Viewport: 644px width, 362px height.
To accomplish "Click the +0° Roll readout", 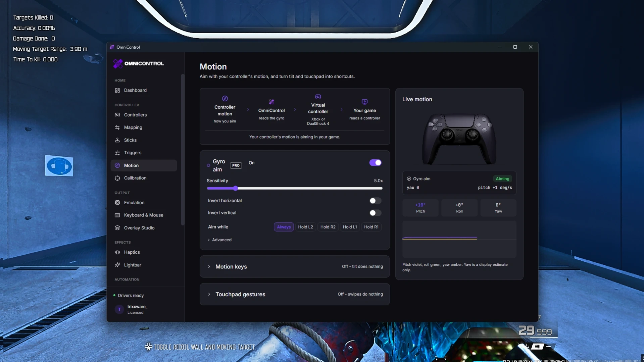I will click(x=459, y=208).
